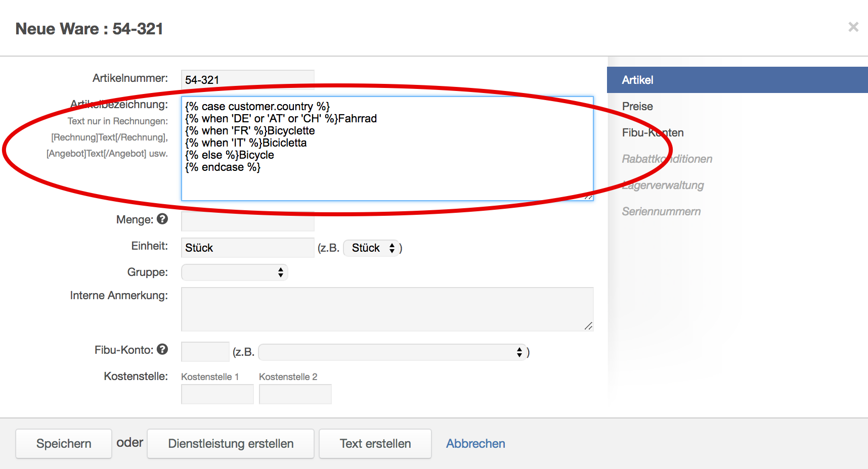Focus the Artikelnummer input field
The height and width of the screenshot is (469, 868).
(x=248, y=79)
